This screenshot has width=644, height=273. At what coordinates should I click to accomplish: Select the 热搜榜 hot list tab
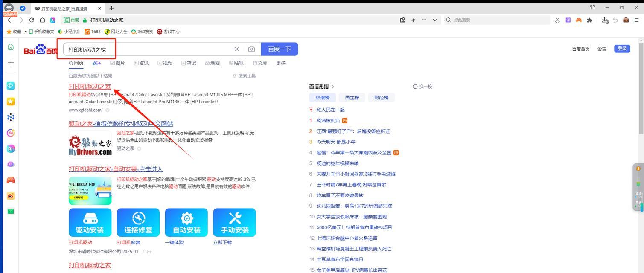tap(323, 98)
